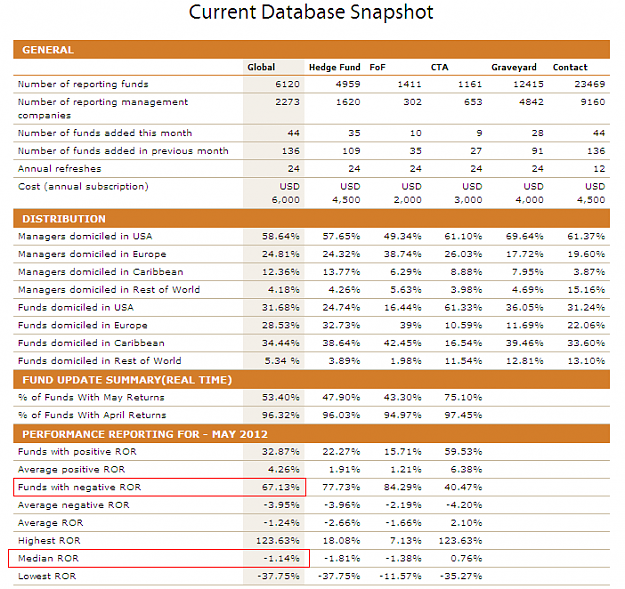Click the Hedge Fund column header

tap(334, 67)
